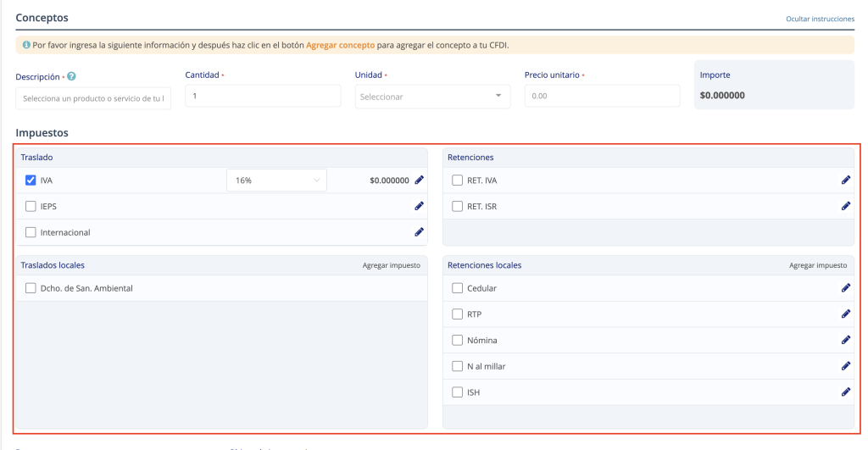Click the Conceptos section title
The height and width of the screenshot is (450, 868).
coord(42,18)
